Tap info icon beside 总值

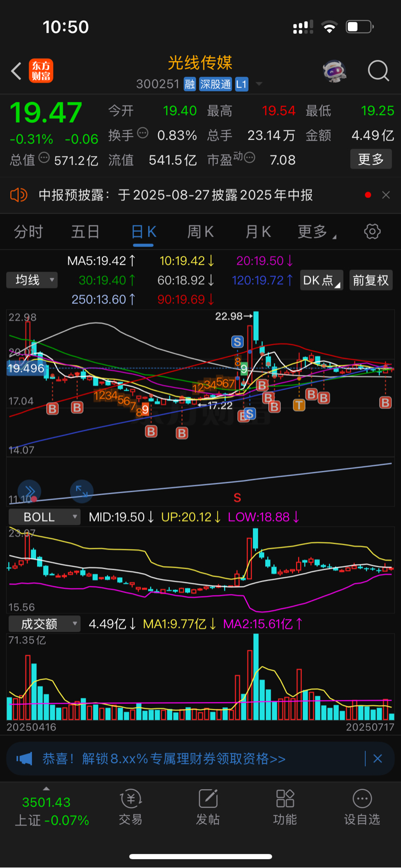pyautogui.click(x=44, y=158)
